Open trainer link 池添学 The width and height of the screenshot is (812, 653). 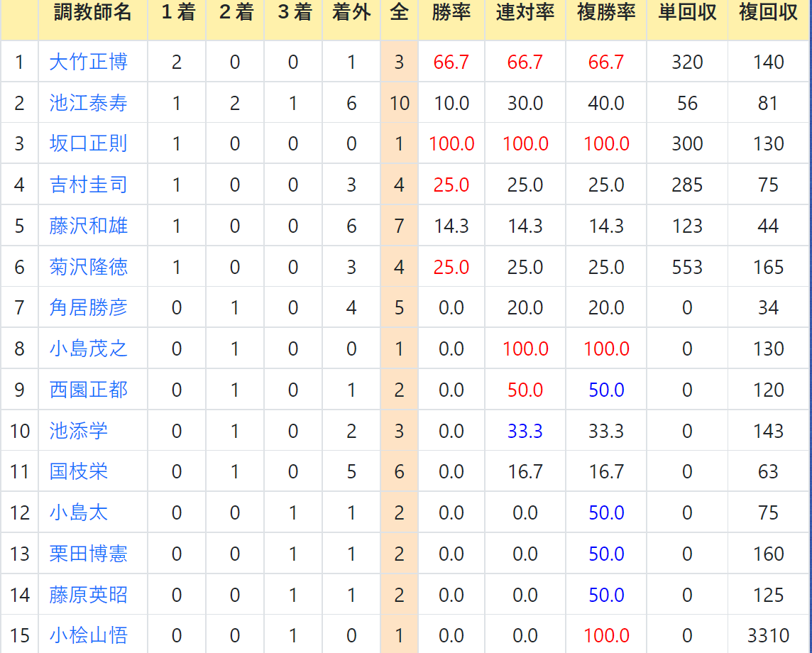click(x=78, y=431)
